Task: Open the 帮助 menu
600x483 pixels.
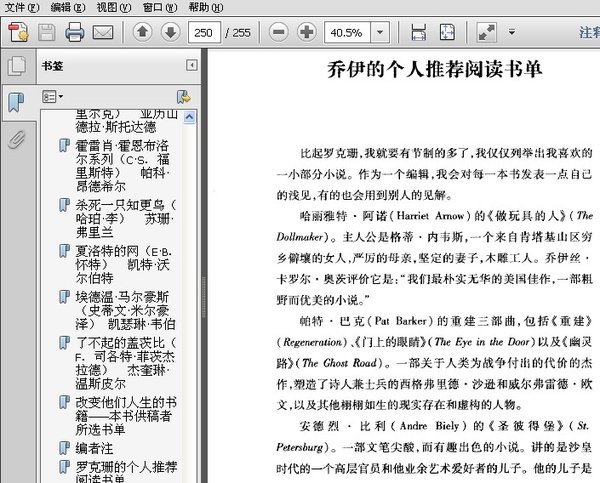Action: (x=205, y=7)
